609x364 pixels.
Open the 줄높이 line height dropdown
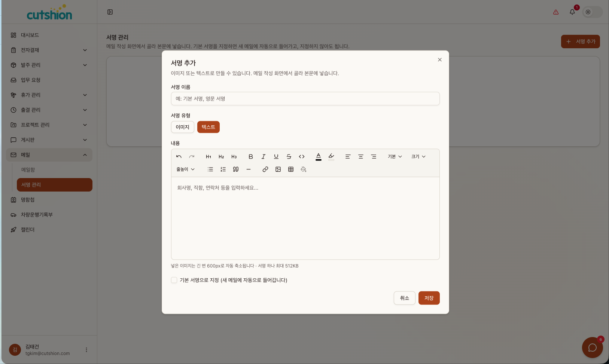pos(186,169)
